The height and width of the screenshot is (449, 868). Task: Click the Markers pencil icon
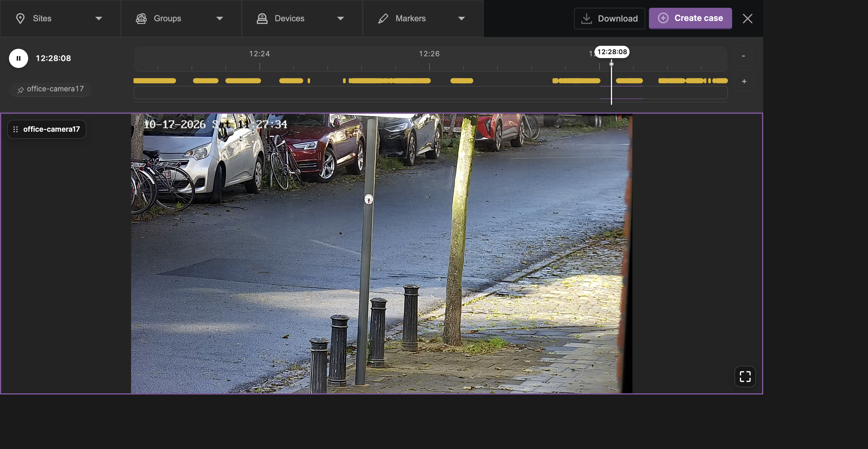coord(383,19)
